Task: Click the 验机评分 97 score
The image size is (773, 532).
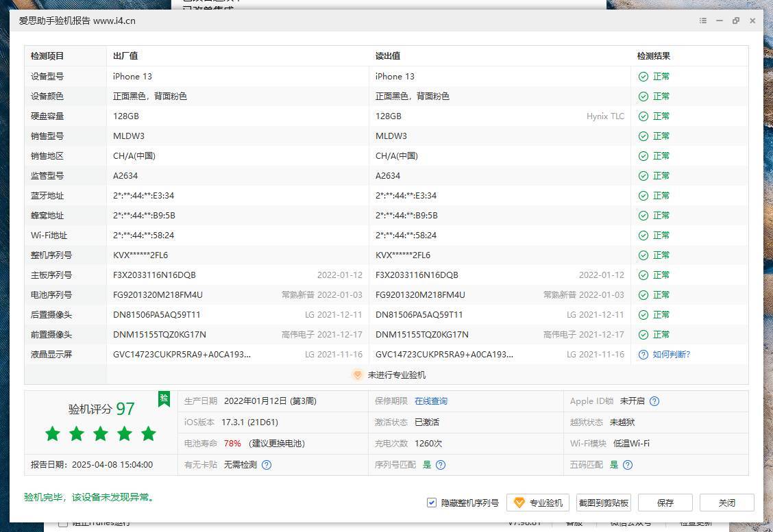Action: (101, 409)
